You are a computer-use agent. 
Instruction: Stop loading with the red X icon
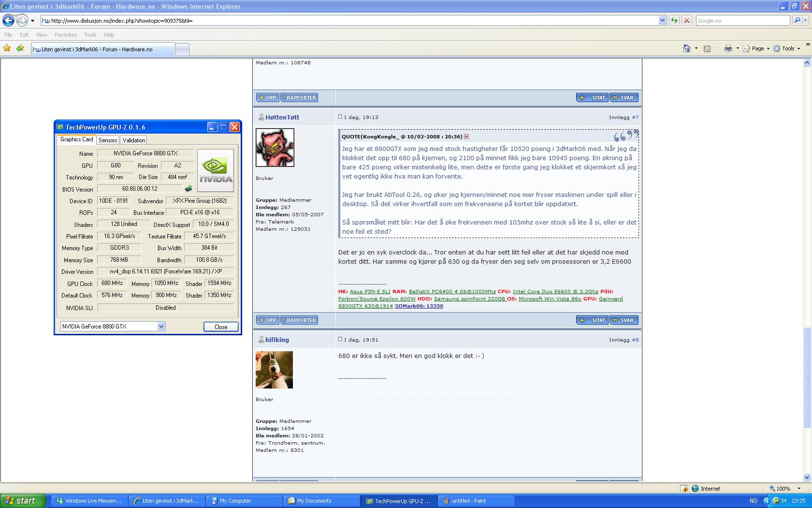(x=686, y=20)
